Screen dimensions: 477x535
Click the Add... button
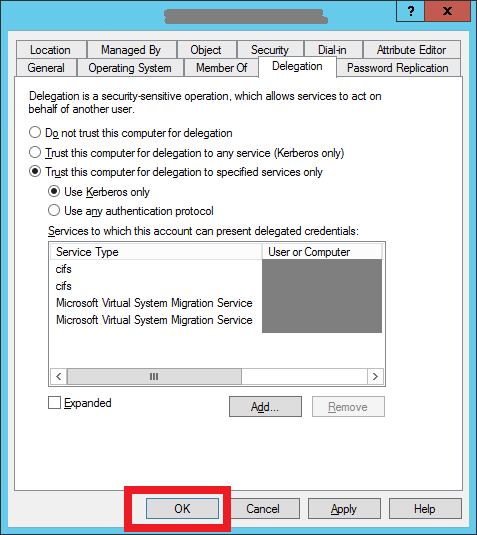265,407
